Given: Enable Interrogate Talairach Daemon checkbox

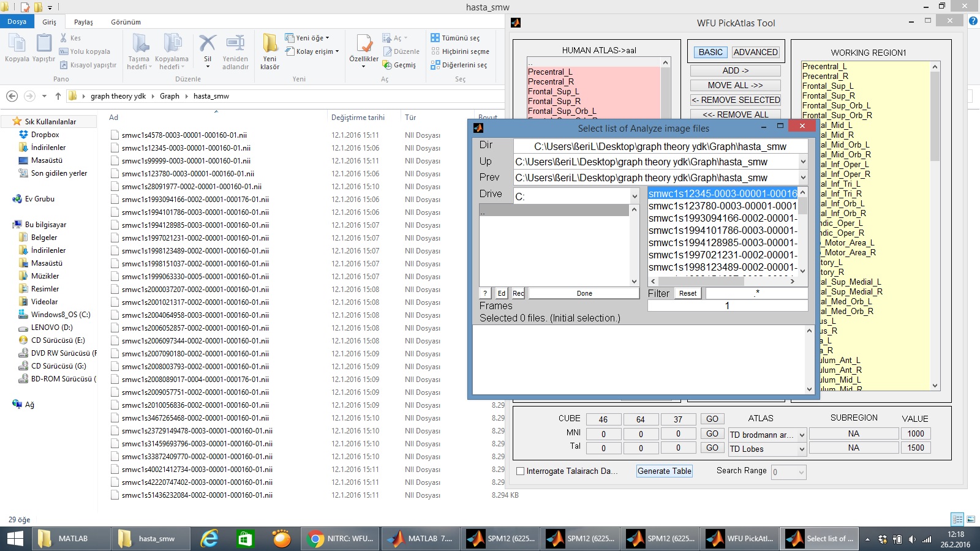Looking at the screenshot, I should [x=521, y=471].
